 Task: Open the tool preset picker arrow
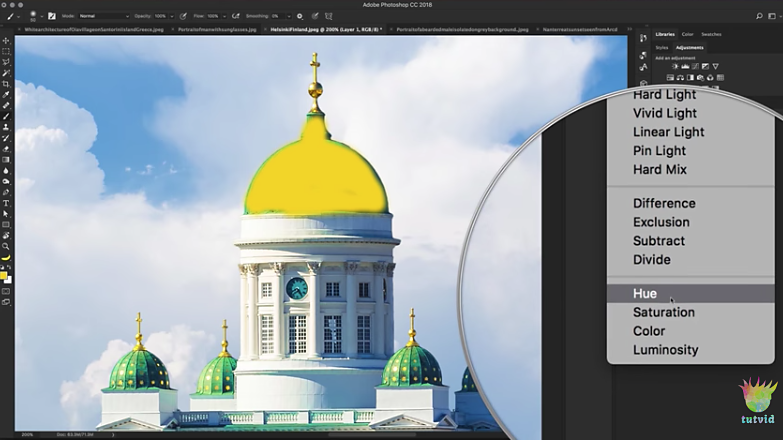(18, 16)
